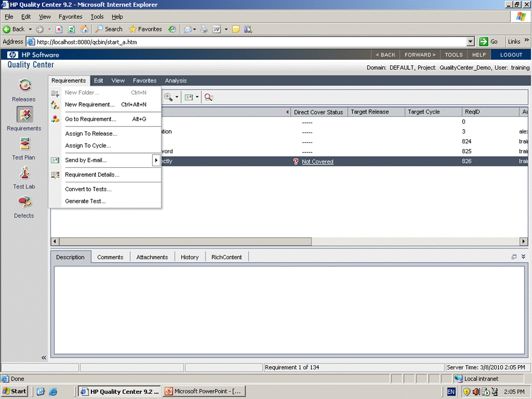Click the Not Covered status link
Image resolution: width=532 pixels, height=399 pixels.
click(318, 162)
